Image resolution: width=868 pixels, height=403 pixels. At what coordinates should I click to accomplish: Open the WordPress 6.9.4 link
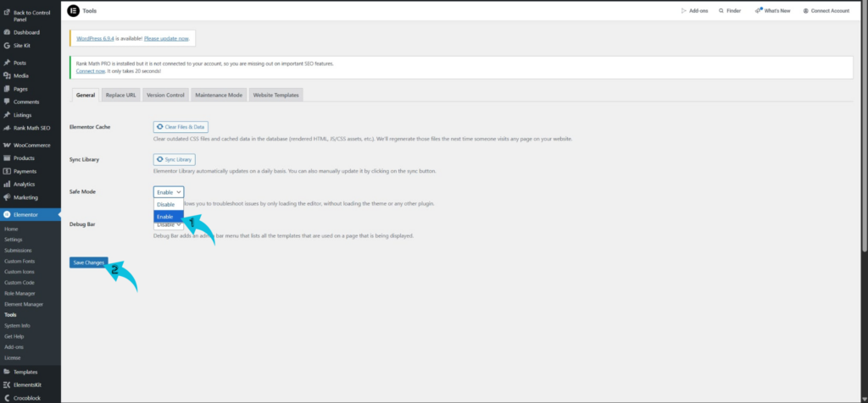coord(95,39)
